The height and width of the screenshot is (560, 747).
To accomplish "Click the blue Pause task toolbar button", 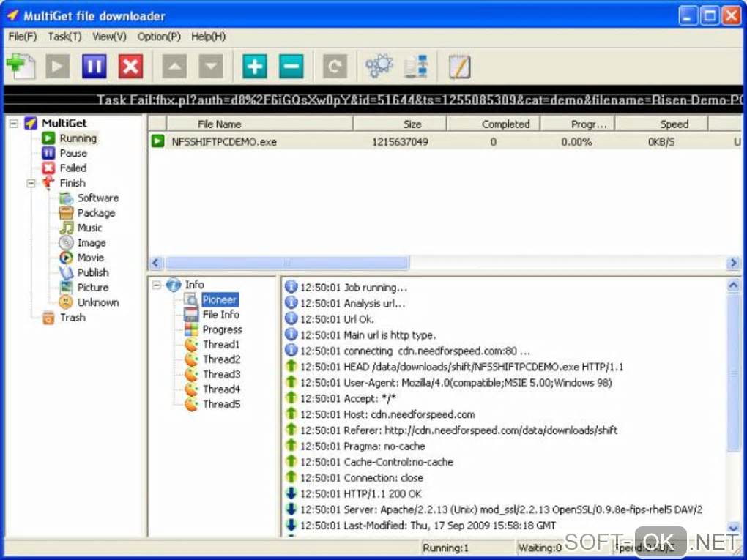I will pos(94,66).
